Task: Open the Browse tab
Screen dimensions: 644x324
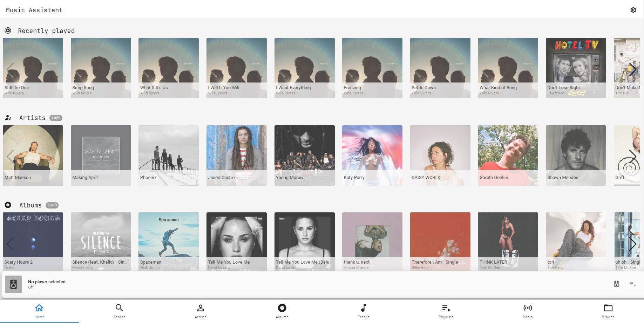Action: [608, 311]
